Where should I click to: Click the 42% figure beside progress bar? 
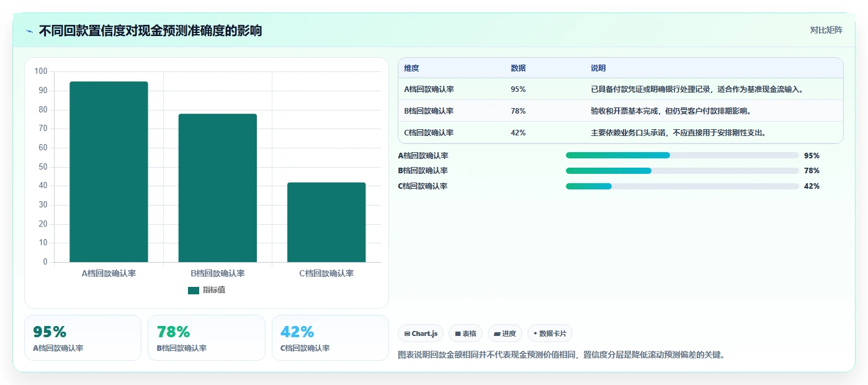click(x=812, y=186)
